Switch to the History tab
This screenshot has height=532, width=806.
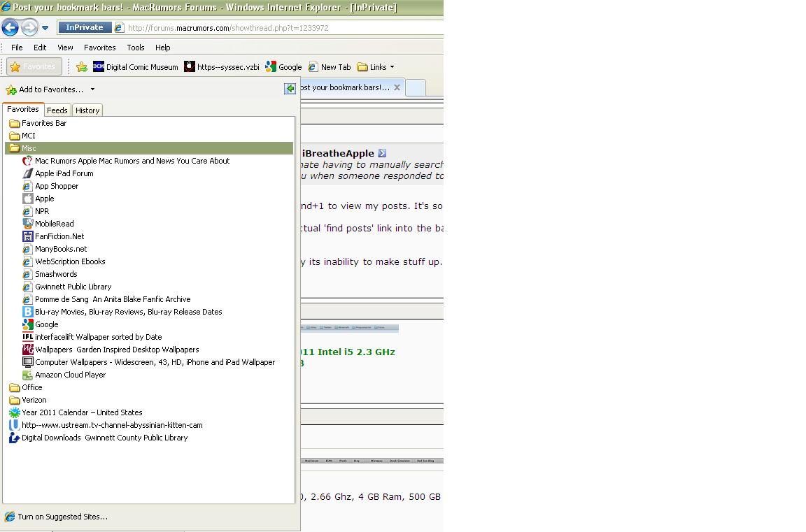tap(87, 110)
